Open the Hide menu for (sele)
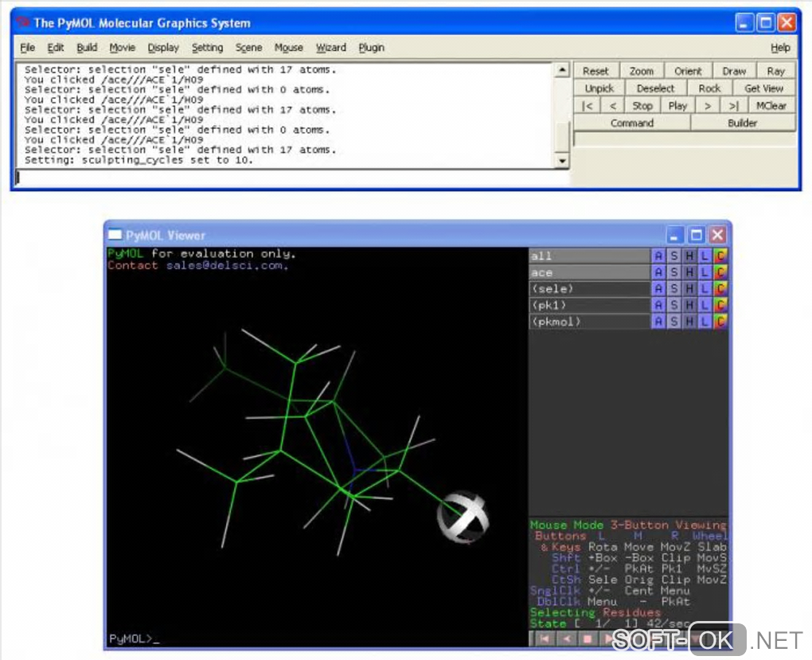Image resolution: width=812 pixels, height=660 pixels. tap(689, 289)
